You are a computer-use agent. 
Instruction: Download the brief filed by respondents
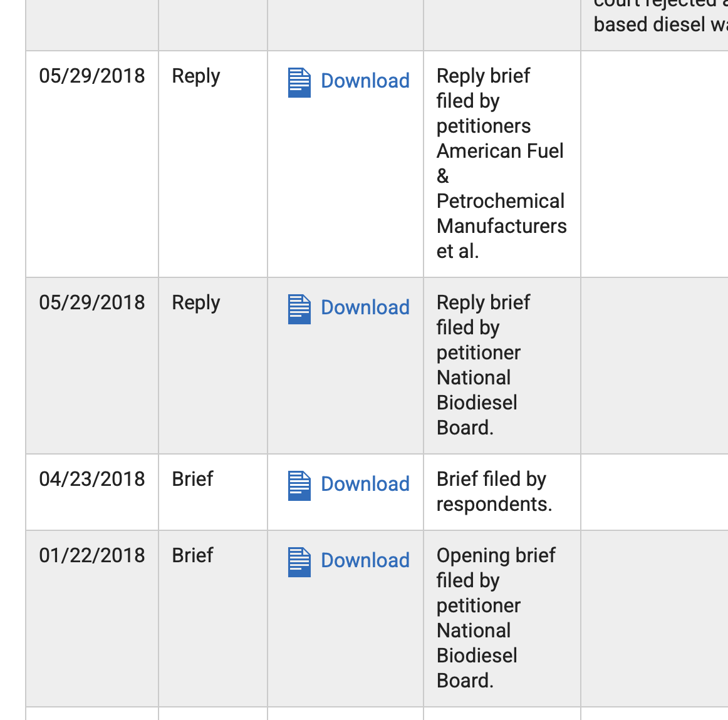tap(365, 485)
